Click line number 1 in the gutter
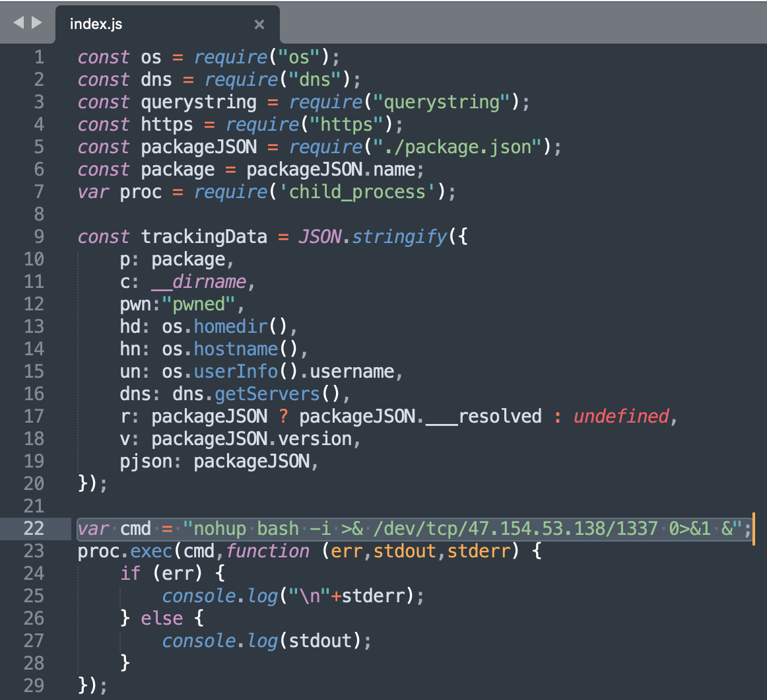The image size is (767, 700). [x=39, y=57]
